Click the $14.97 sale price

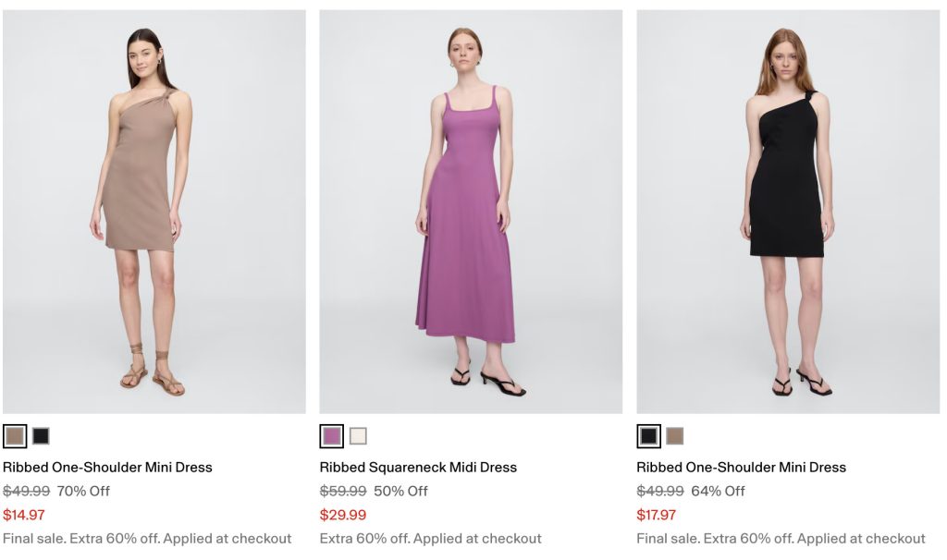click(x=24, y=515)
